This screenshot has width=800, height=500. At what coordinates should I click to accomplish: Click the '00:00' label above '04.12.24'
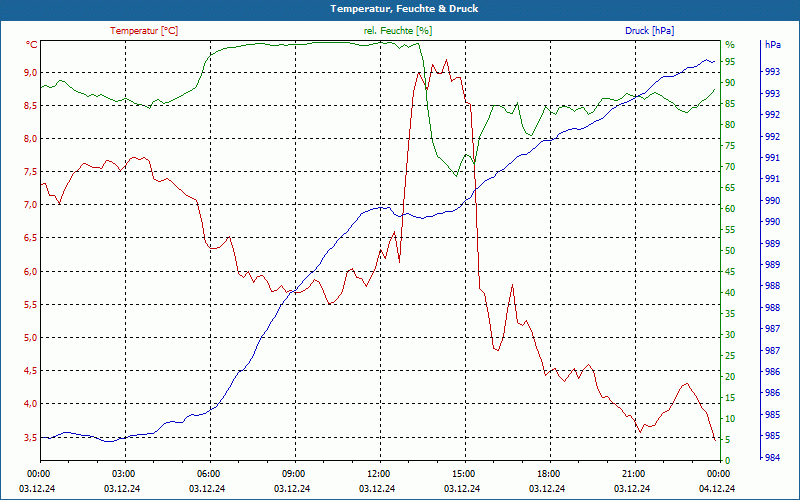coord(718,473)
